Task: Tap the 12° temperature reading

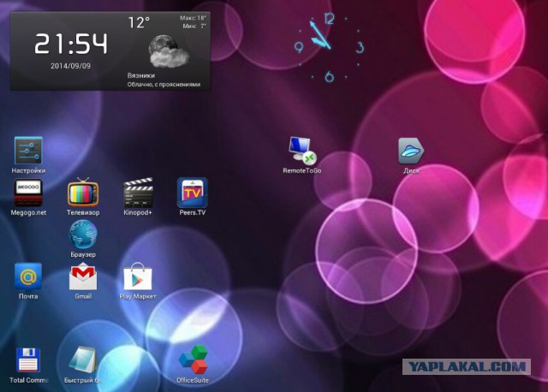Action: click(139, 23)
